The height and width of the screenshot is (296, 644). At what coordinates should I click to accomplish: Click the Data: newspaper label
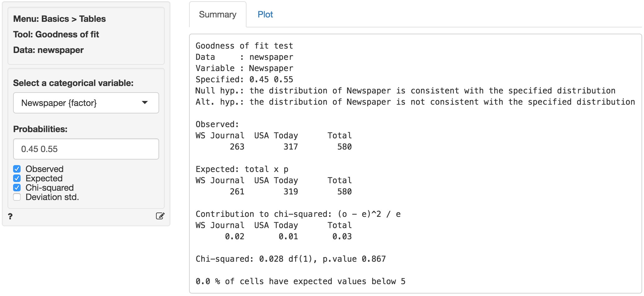[x=48, y=50]
